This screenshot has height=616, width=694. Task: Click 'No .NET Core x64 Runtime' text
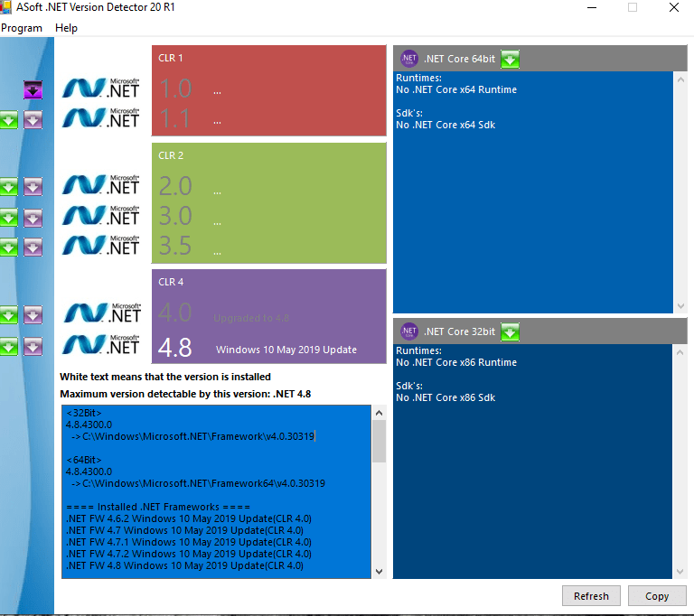pyautogui.click(x=456, y=89)
